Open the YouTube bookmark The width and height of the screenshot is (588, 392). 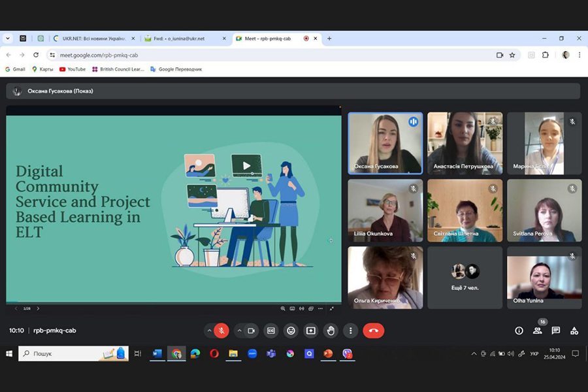[x=73, y=69]
